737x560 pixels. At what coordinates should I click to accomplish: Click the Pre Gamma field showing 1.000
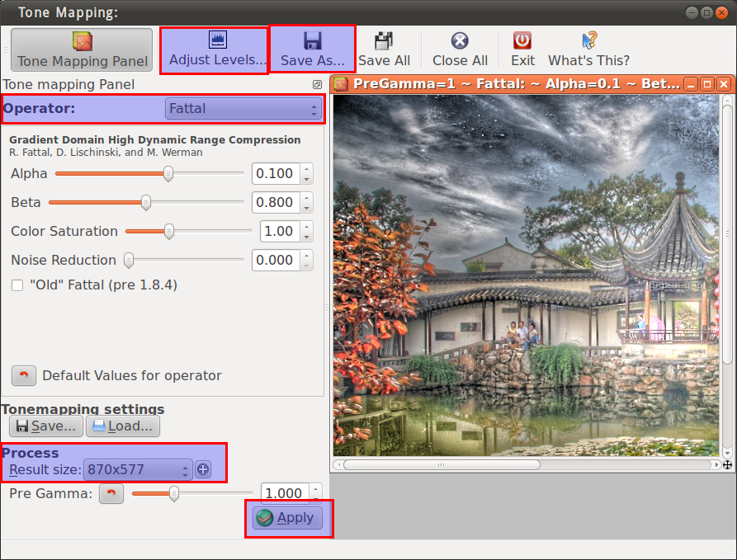(285, 492)
